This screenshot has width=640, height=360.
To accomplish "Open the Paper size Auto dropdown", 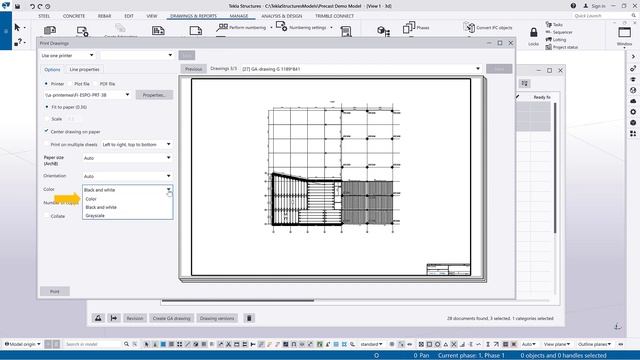I will pyautogui.click(x=127, y=158).
